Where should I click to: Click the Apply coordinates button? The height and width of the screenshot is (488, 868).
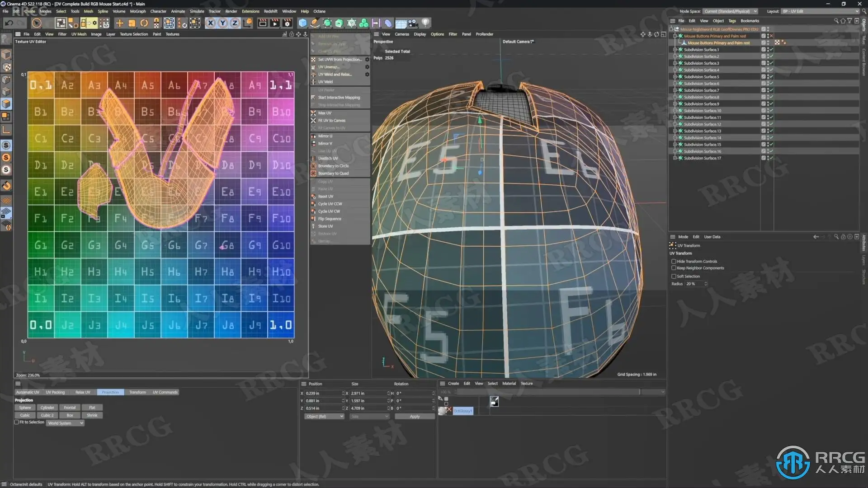click(x=415, y=416)
